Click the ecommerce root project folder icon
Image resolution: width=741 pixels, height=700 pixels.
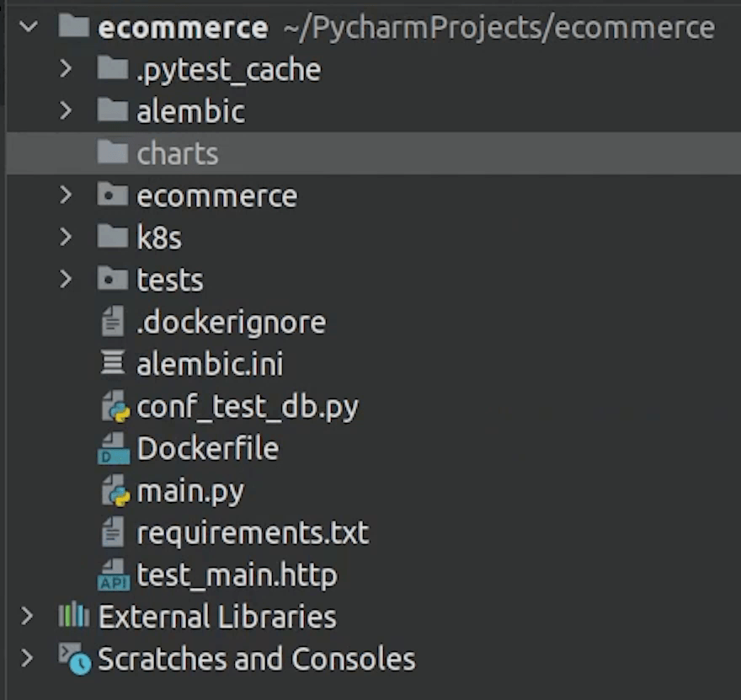pos(74,26)
